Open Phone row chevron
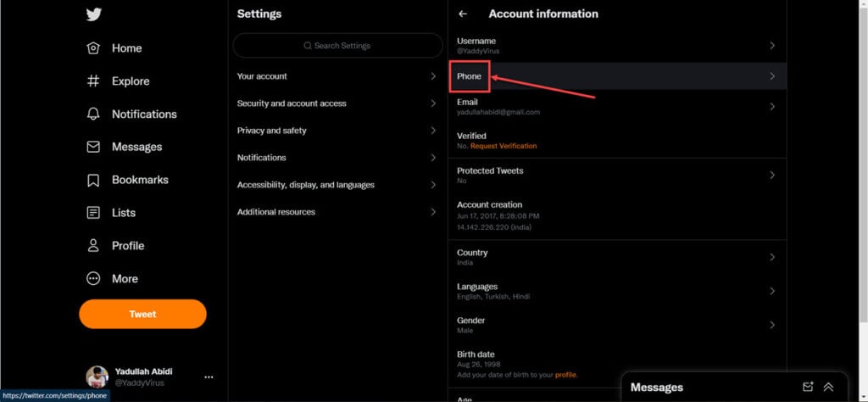This screenshot has height=402, width=868. click(772, 76)
